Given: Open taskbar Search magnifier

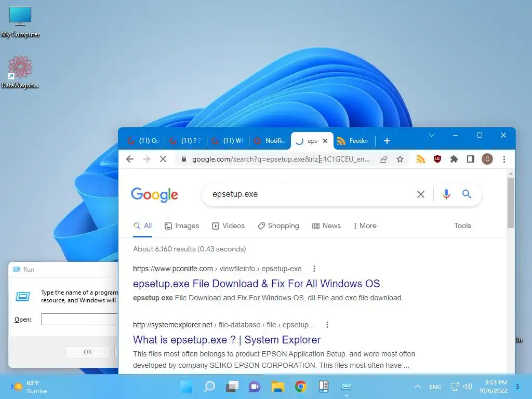Looking at the screenshot, I should [x=209, y=387].
